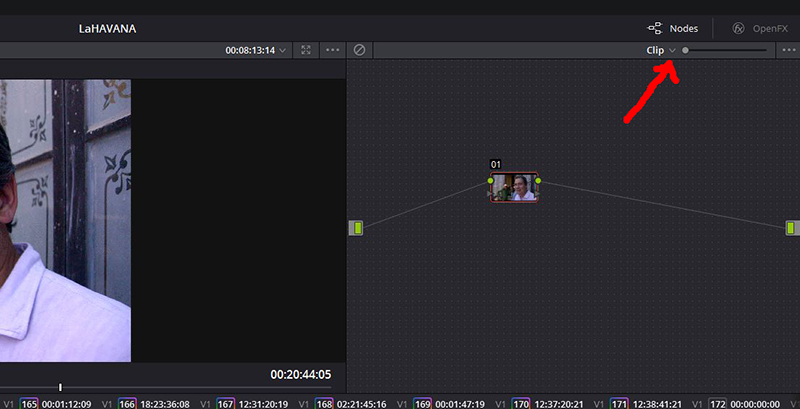Viewport: 800px width, 409px height.
Task: Click clip timecode 12:31:20:19
Action: click(x=263, y=404)
